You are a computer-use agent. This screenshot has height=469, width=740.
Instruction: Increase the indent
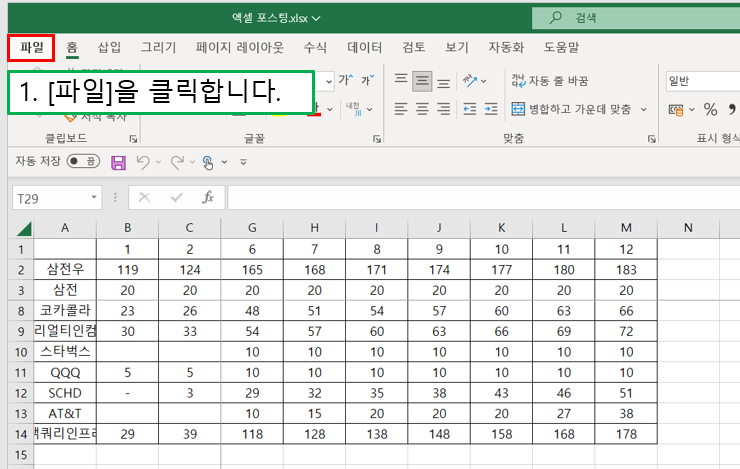(x=491, y=109)
